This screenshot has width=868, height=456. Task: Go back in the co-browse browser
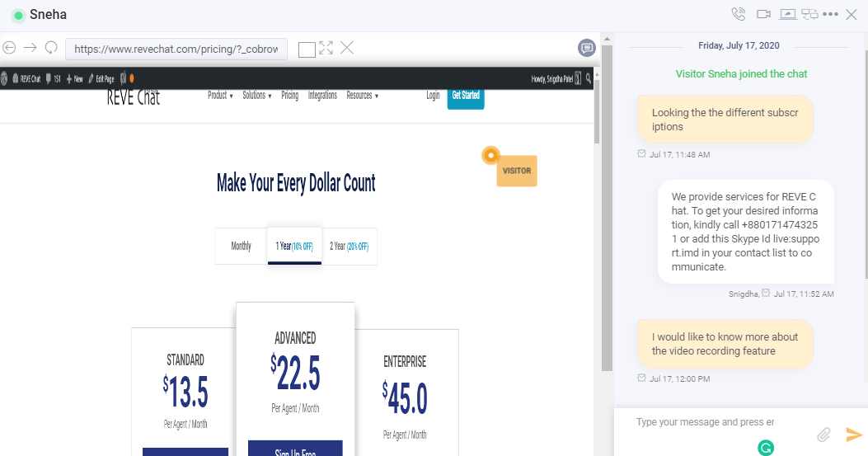tap(9, 48)
